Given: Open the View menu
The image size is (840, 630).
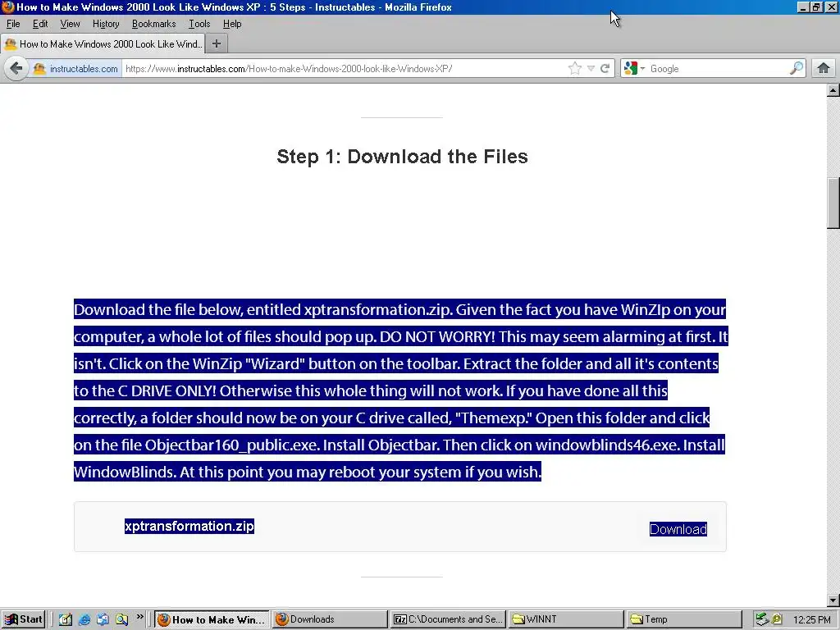Looking at the screenshot, I should [x=70, y=24].
